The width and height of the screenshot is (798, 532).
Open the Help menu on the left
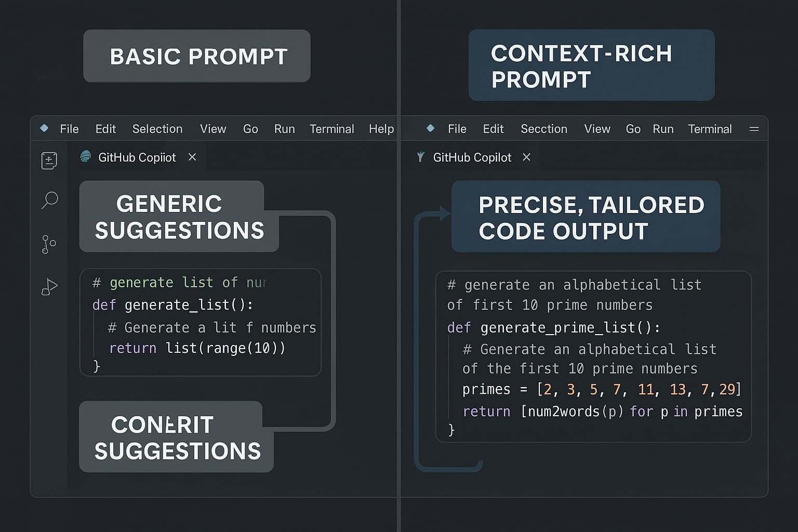point(381,128)
